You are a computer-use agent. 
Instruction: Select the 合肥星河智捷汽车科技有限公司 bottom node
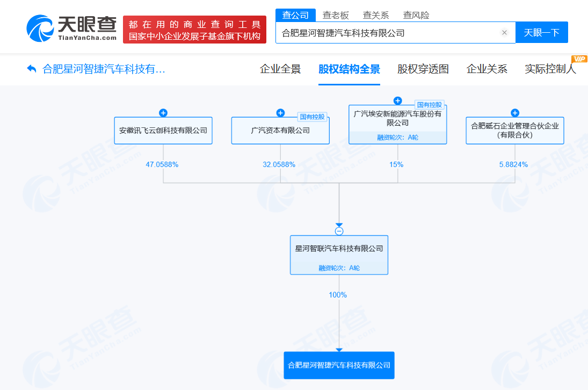(x=338, y=365)
